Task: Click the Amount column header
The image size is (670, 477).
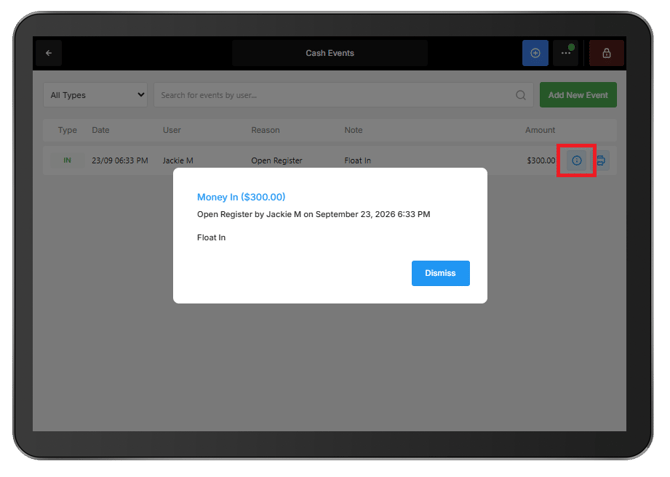Action: (540, 130)
